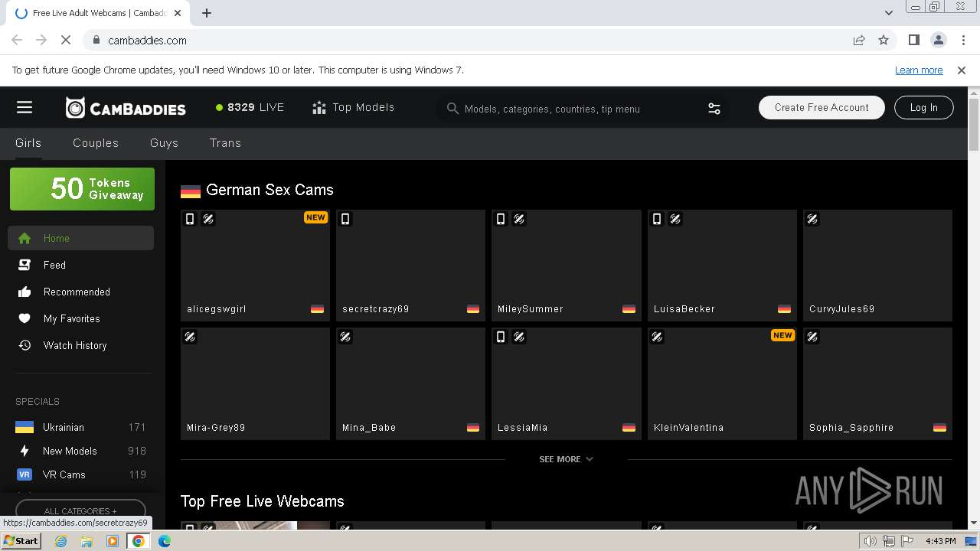Click NEW badge on alicegswgirl card
The width and height of the screenshot is (980, 551).
tap(315, 217)
